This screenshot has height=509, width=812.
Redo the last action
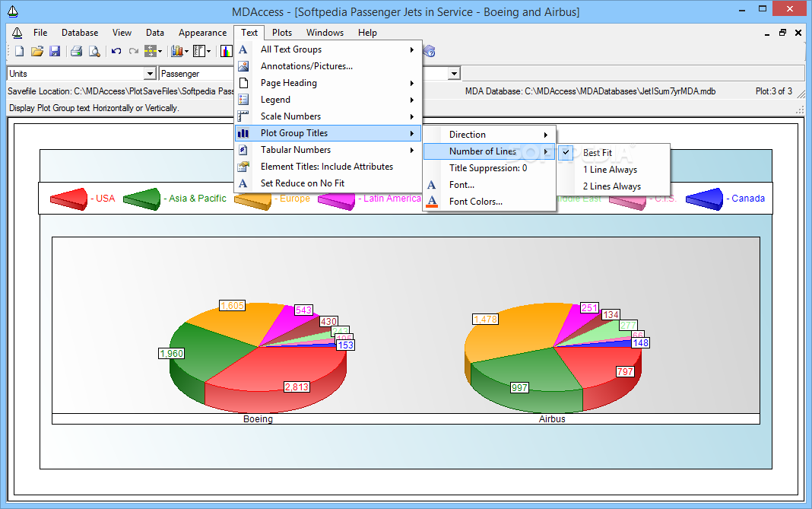coord(134,51)
